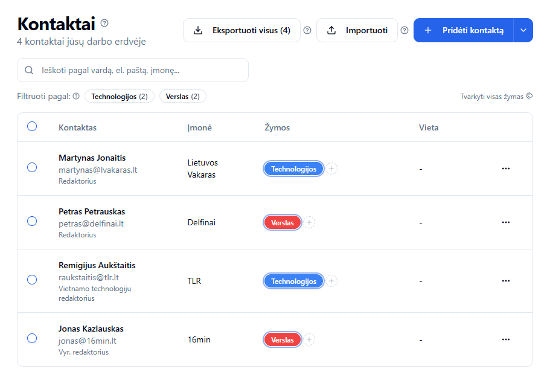Click the red Verslas tag on Petras Petrauskas
The image size is (550, 392).
tap(283, 223)
